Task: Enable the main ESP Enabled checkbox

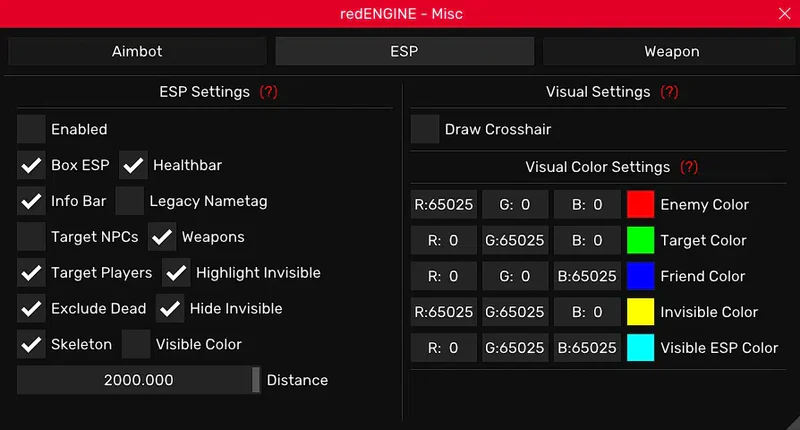Action: pyautogui.click(x=31, y=129)
